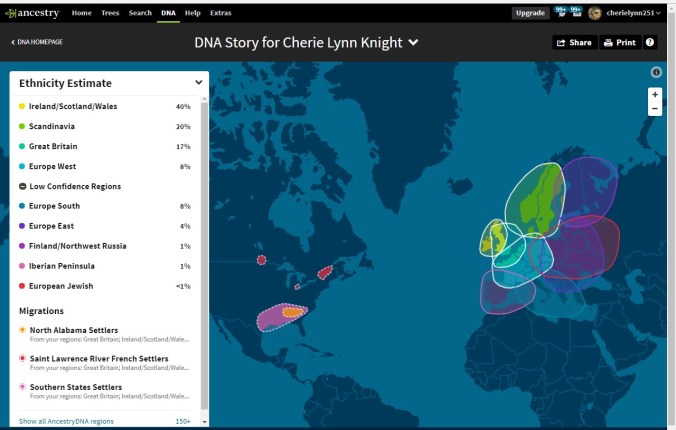Open cherielynn251 account dropdown
The width and height of the screenshot is (676, 430).
click(x=633, y=13)
